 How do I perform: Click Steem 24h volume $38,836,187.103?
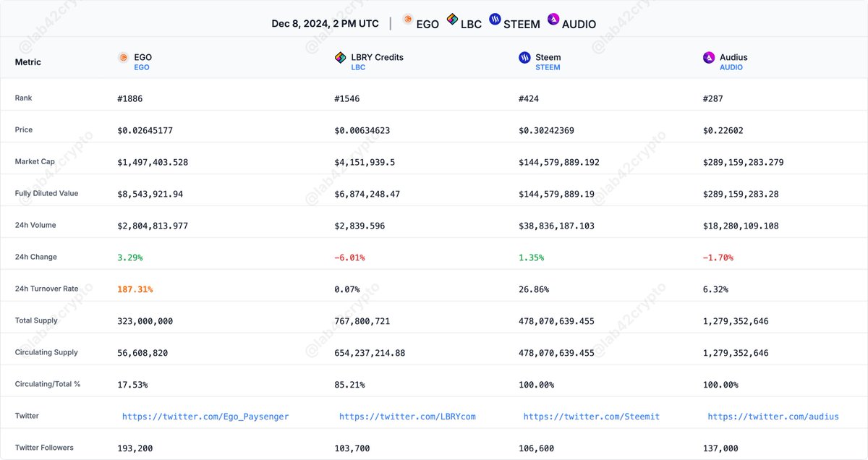(557, 226)
